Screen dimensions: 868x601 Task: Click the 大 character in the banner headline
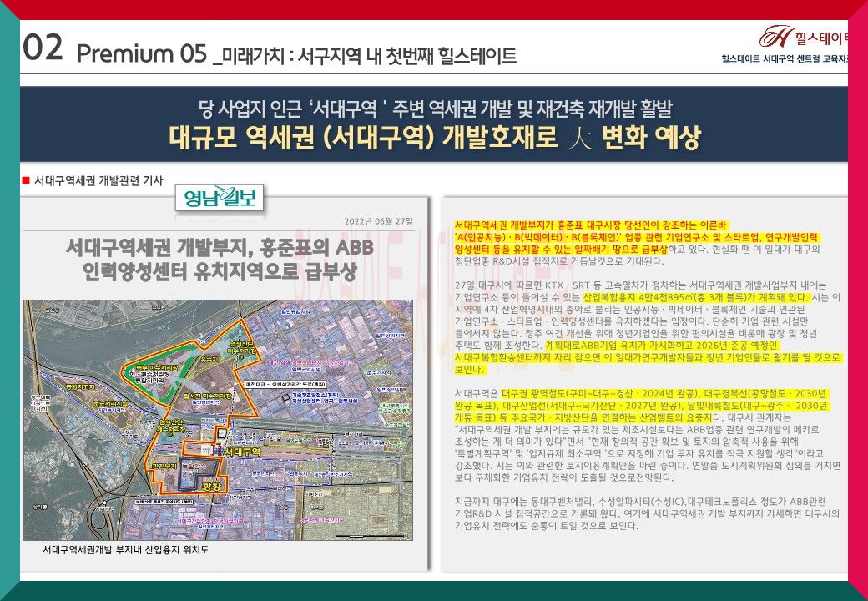(x=579, y=138)
